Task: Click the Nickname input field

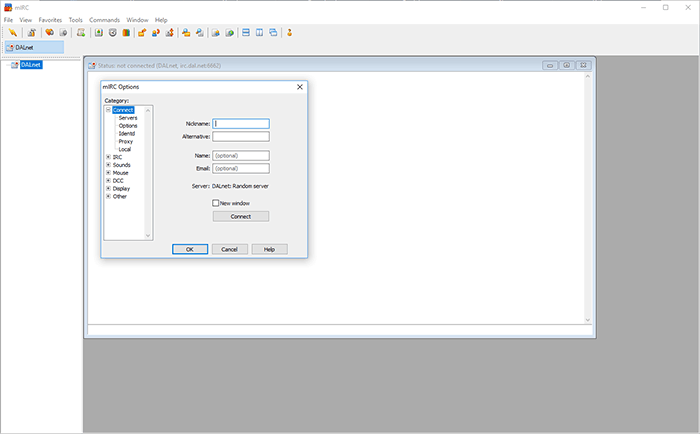Action: click(241, 124)
